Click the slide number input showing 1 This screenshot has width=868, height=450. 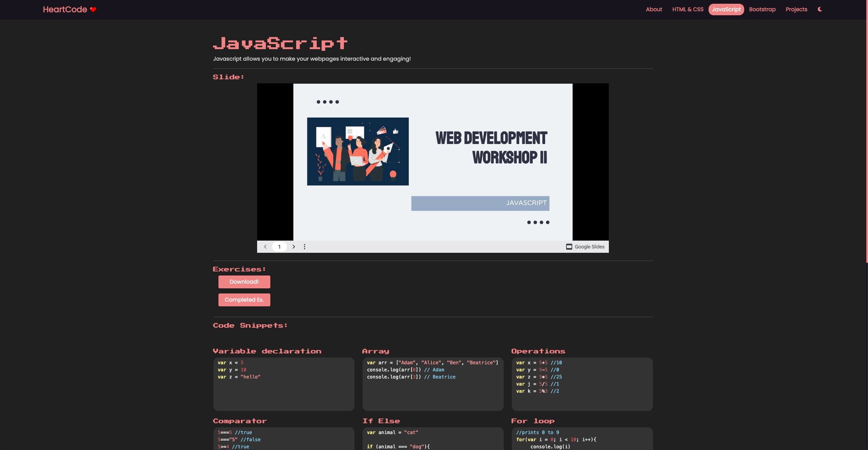coord(279,246)
